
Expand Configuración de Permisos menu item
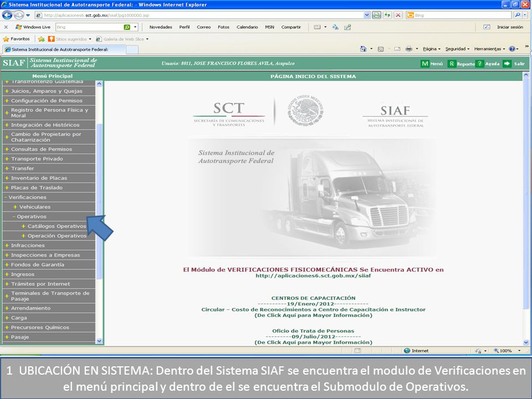click(49, 101)
